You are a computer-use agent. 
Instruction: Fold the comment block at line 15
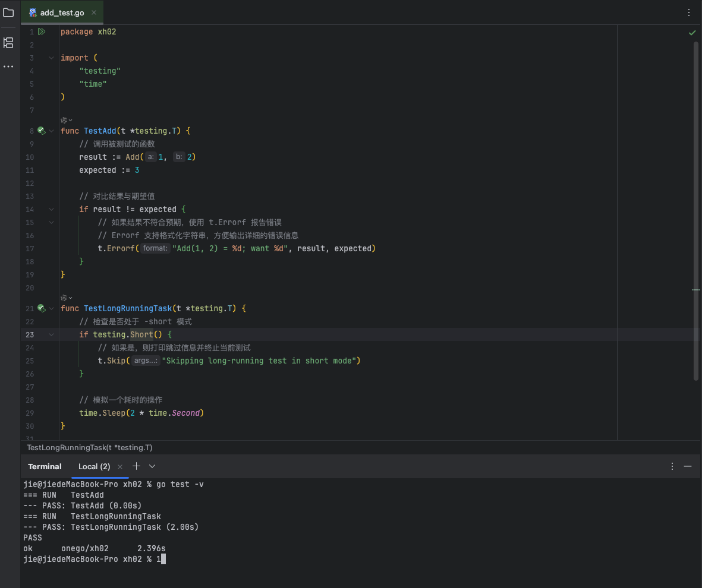pos(52,222)
